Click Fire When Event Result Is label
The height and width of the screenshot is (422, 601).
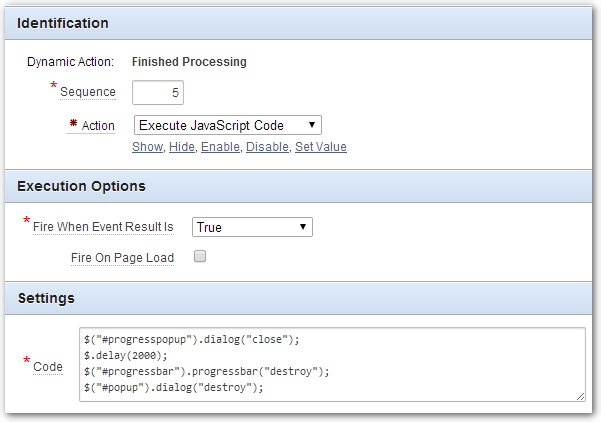click(x=103, y=227)
